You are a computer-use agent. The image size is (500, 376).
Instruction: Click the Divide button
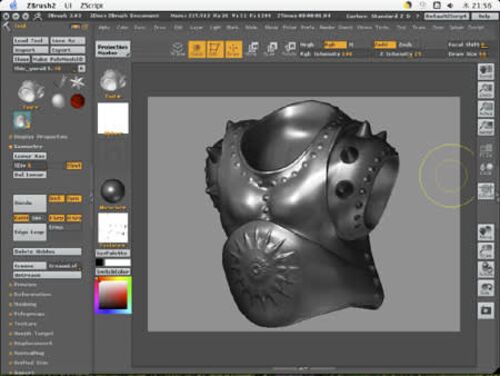tap(30, 203)
